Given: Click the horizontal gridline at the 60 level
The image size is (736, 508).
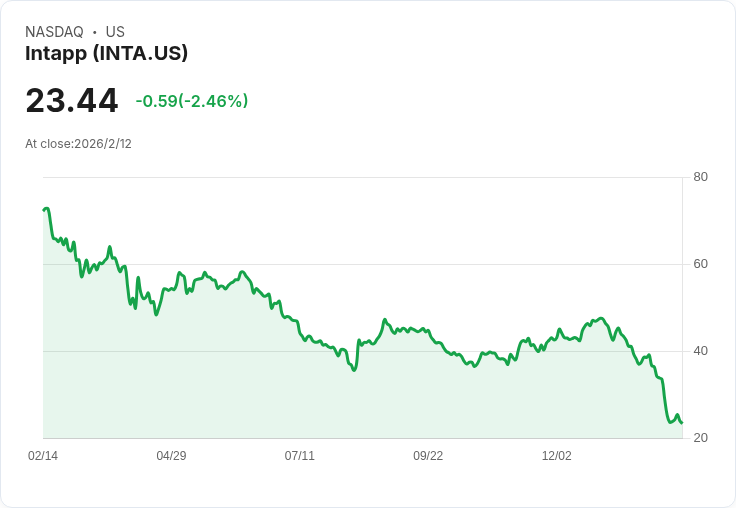Looking at the screenshot, I should point(400,265).
